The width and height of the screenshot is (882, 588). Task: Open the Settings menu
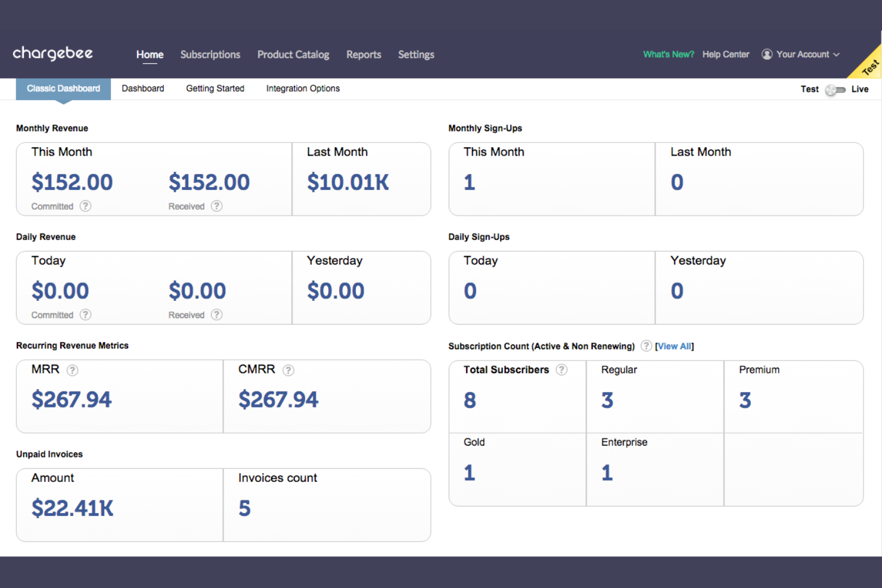coord(416,54)
